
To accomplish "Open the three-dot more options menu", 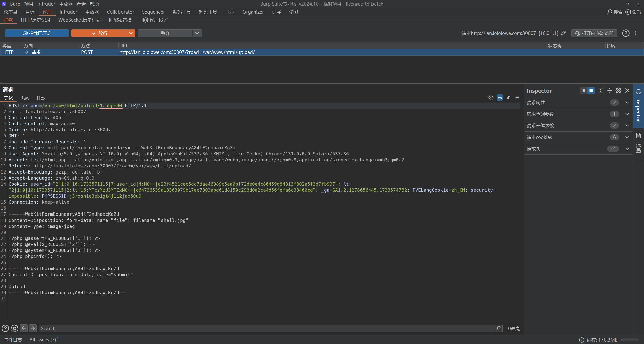I will (636, 33).
